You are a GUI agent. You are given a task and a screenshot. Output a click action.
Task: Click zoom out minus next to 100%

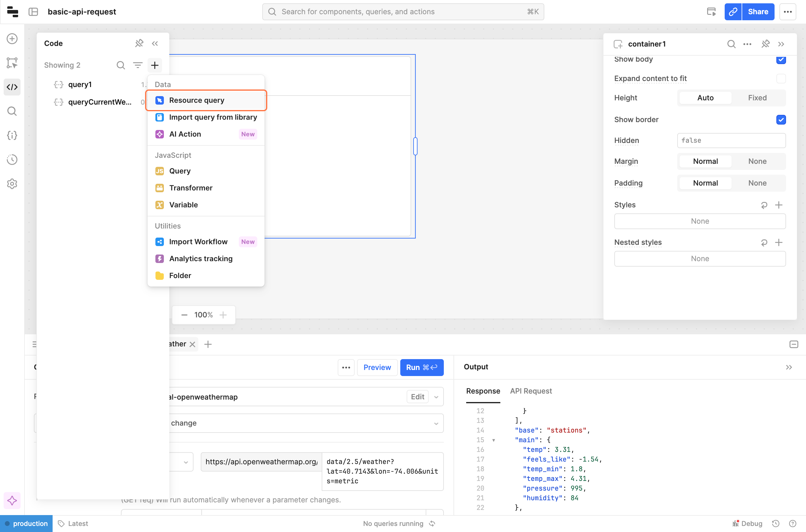[x=184, y=315]
